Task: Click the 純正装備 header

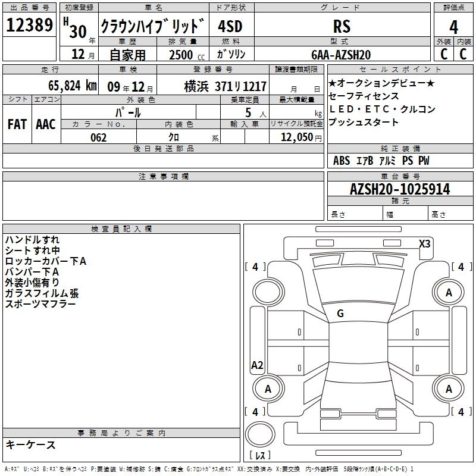Action: pos(400,148)
